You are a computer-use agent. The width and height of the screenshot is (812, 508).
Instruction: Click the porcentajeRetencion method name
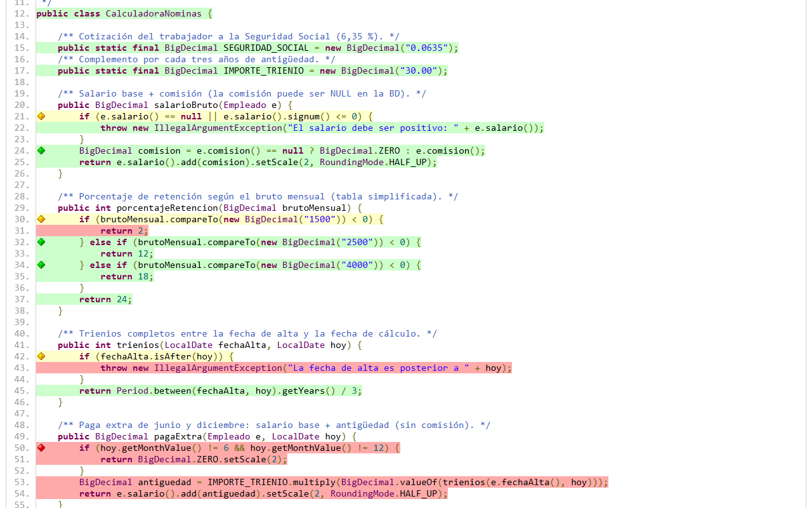click(167, 208)
